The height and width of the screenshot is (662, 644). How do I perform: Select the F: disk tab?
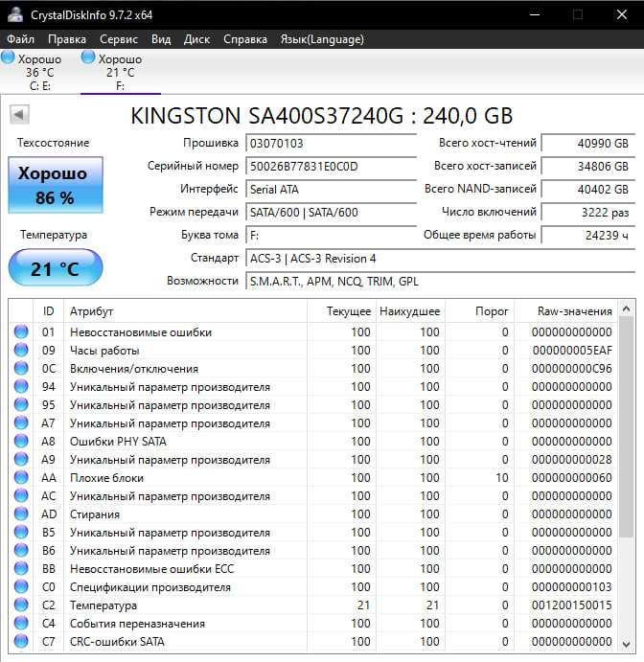pyautogui.click(x=121, y=72)
